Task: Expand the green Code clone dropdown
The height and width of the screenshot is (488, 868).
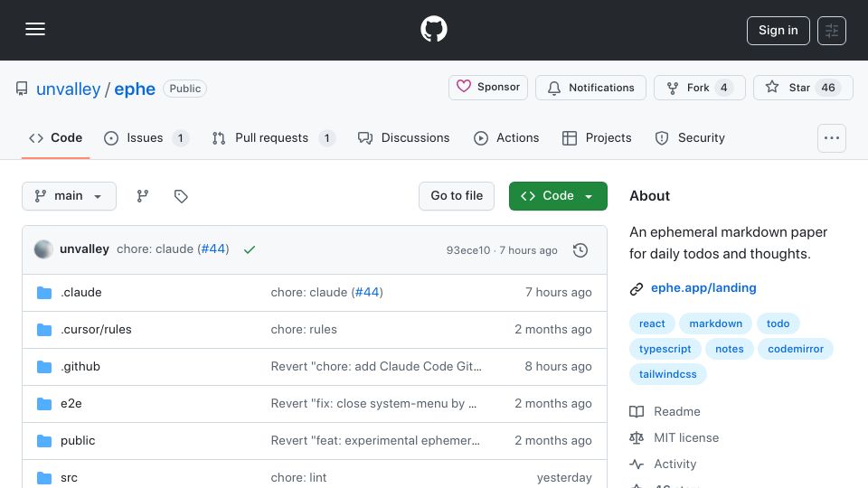Action: click(558, 196)
